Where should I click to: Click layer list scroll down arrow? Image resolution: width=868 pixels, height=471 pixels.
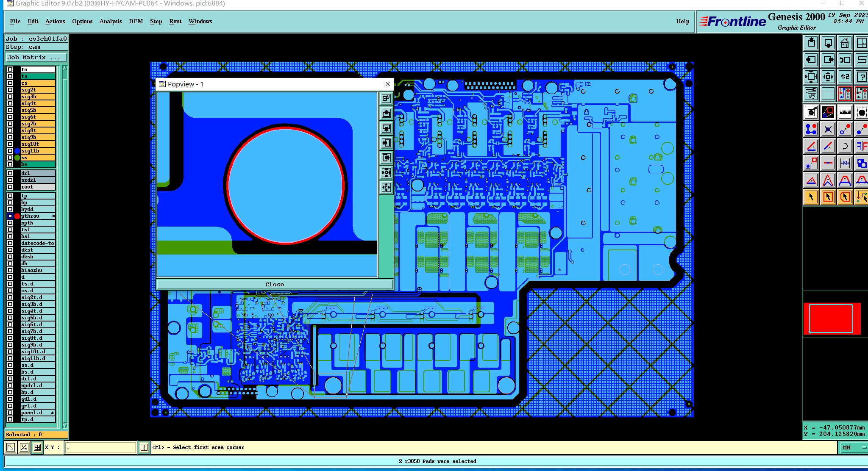click(65, 425)
